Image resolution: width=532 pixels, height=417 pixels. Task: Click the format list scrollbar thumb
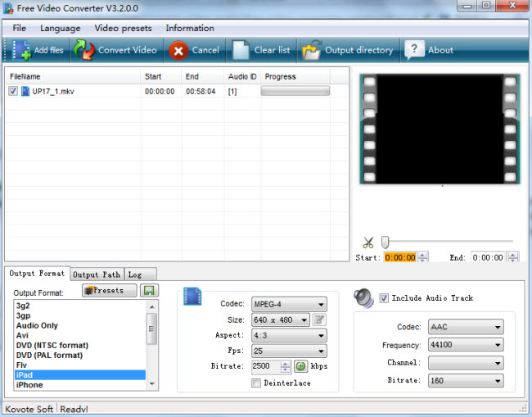coord(151,329)
